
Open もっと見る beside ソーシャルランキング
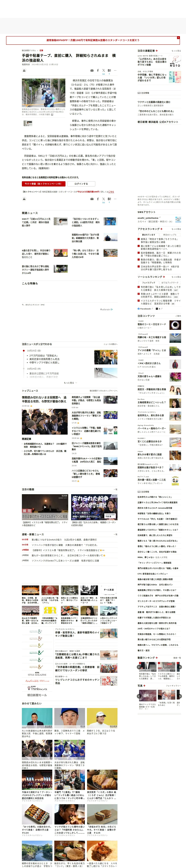(176, 277)
